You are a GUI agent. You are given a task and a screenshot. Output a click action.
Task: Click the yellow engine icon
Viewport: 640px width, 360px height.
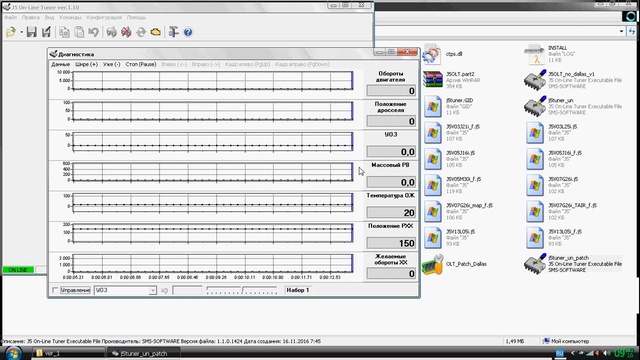click(156, 32)
